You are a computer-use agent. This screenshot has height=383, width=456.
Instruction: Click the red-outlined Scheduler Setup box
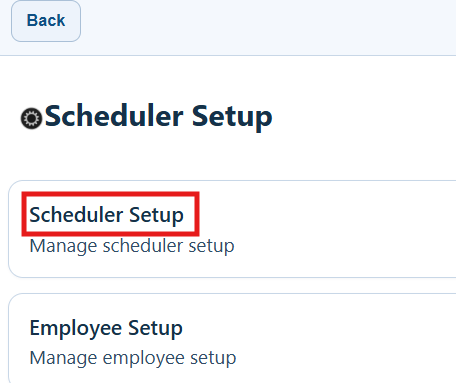pos(110,214)
